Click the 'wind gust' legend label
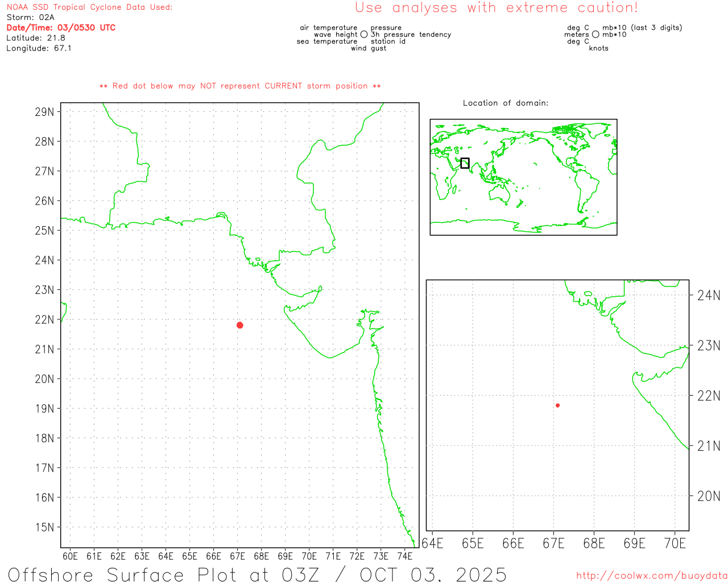This screenshot has height=582, width=728. (x=369, y=48)
